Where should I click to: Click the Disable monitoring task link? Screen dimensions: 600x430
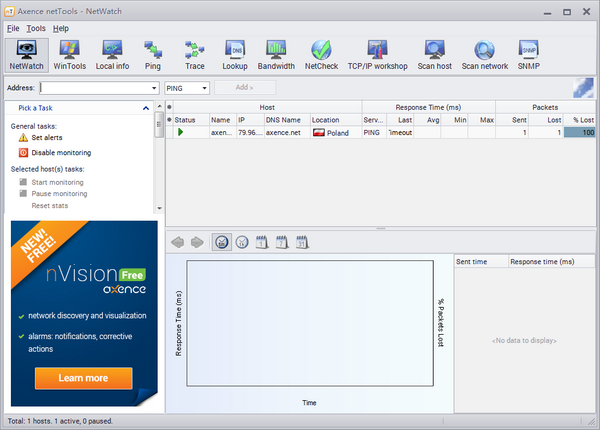(x=61, y=153)
